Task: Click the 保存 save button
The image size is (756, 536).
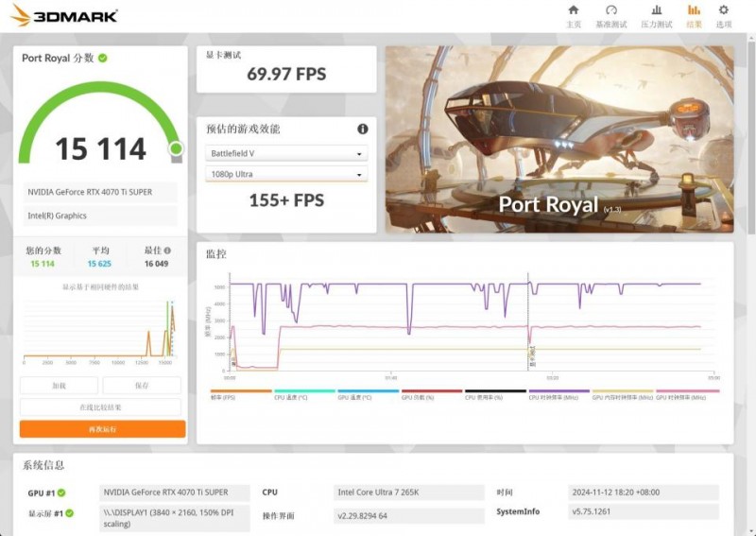Action: coord(142,386)
